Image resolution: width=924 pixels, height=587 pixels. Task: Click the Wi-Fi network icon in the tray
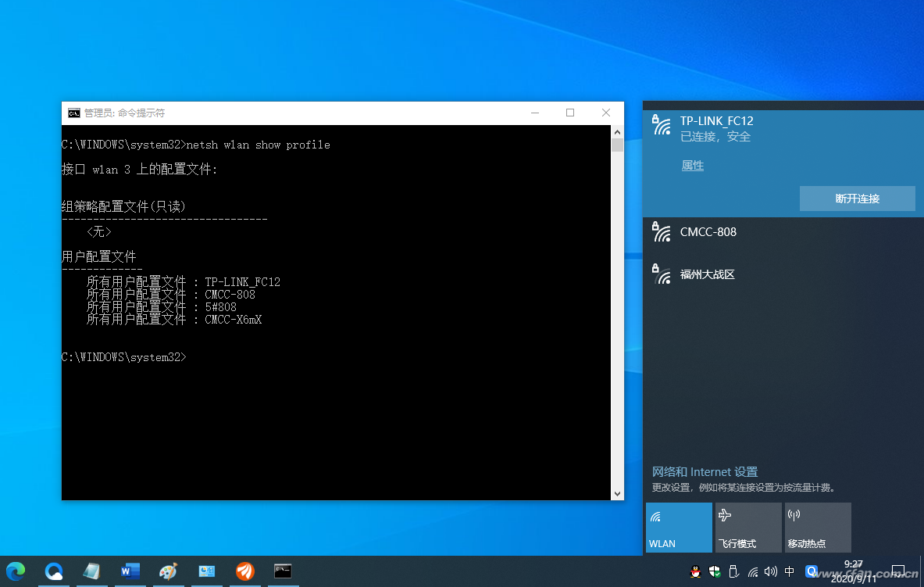tap(752, 571)
